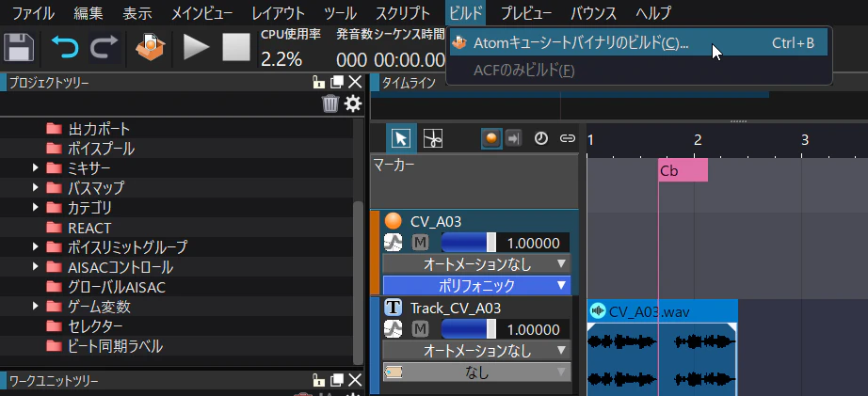This screenshot has width=868, height=396.
Task: Expand the カテゴリ folder
Action: (x=36, y=207)
